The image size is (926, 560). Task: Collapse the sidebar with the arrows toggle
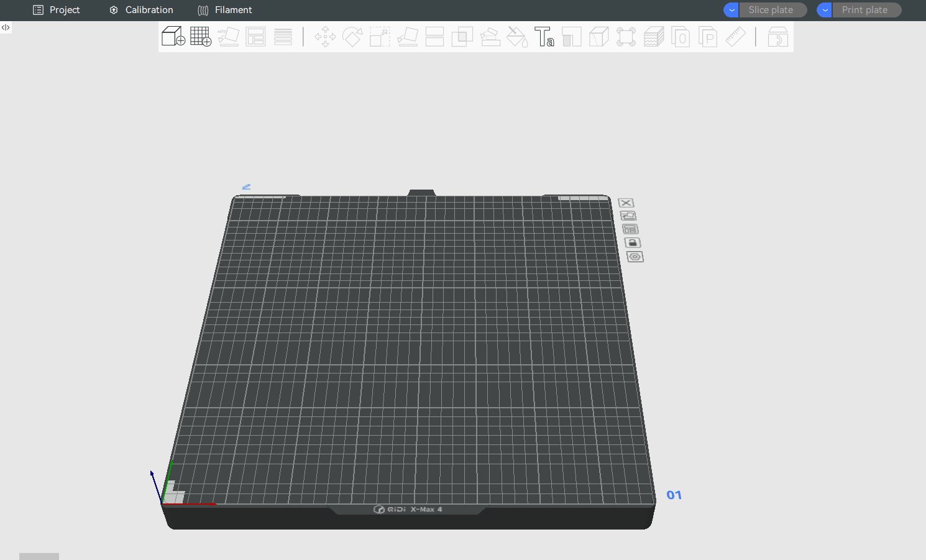(x=6, y=27)
